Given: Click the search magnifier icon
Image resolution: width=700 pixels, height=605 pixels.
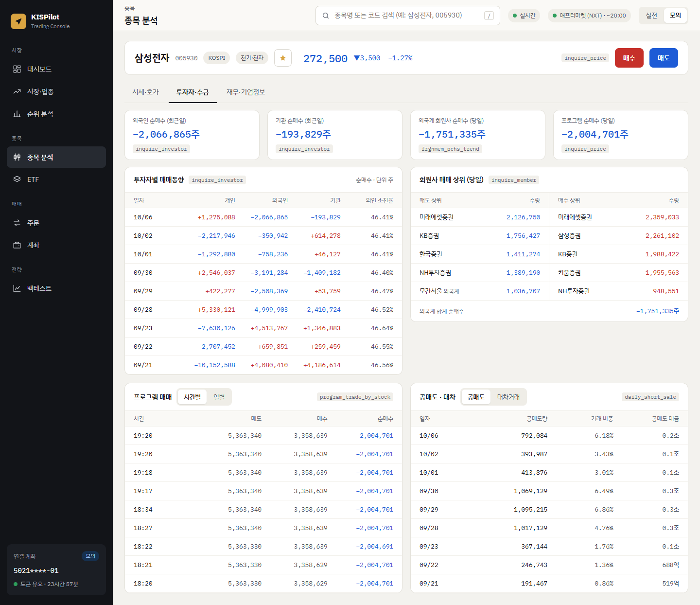Looking at the screenshot, I should [326, 16].
